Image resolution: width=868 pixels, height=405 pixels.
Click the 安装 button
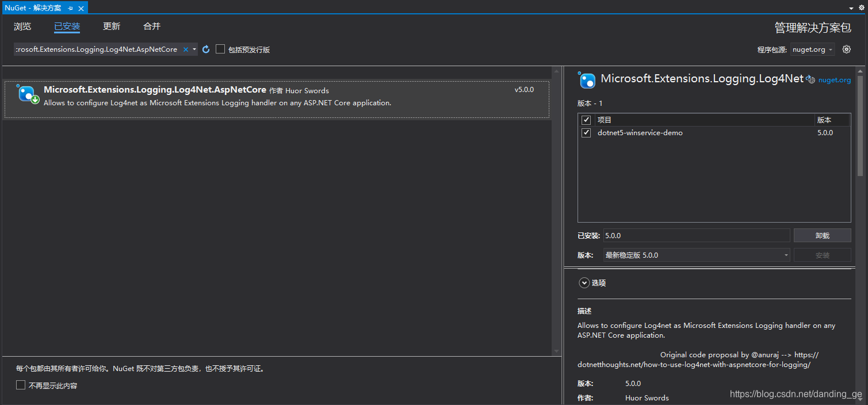click(822, 255)
